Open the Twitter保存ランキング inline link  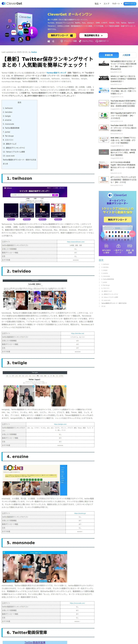click(x=56, y=73)
